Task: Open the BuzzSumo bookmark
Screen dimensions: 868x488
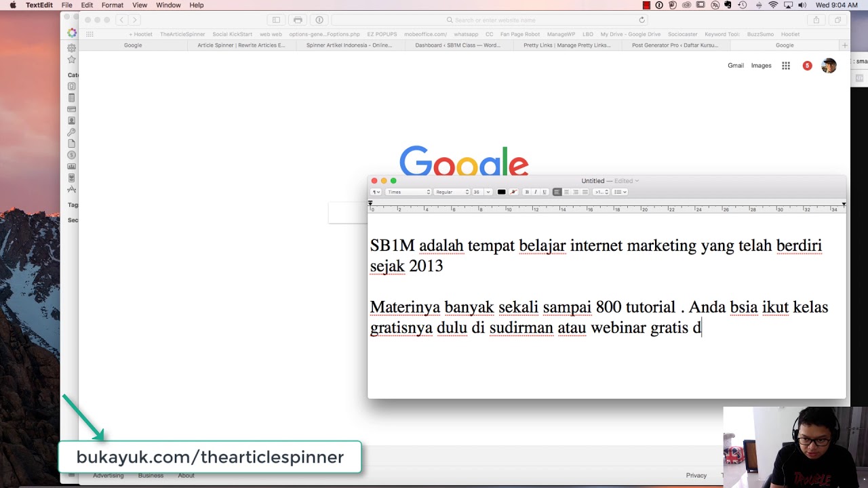Action: coord(761,34)
